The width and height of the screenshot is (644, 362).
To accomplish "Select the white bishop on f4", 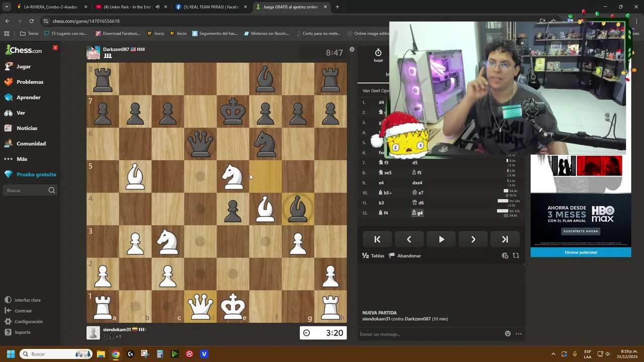I will [266, 209].
